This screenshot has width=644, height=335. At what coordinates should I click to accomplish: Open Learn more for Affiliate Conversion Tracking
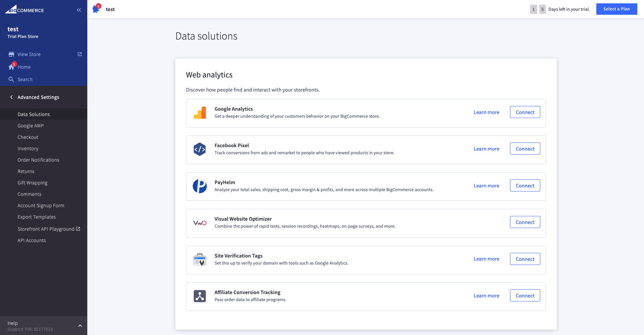click(x=486, y=296)
